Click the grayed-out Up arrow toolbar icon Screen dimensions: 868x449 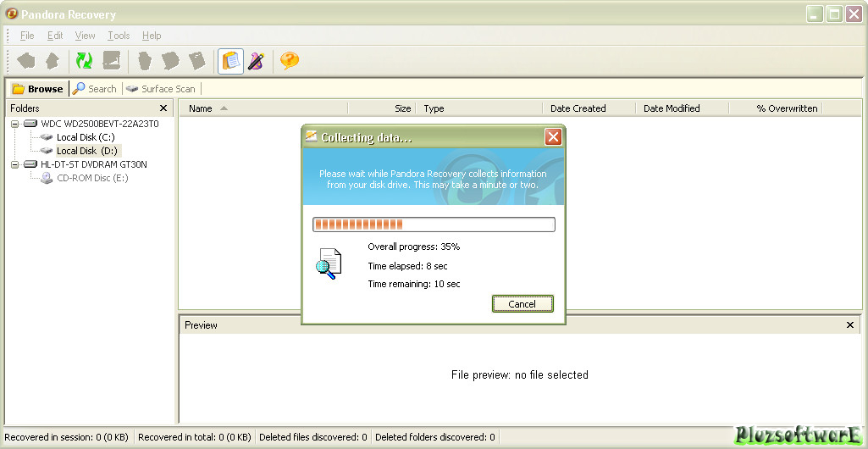click(x=53, y=60)
